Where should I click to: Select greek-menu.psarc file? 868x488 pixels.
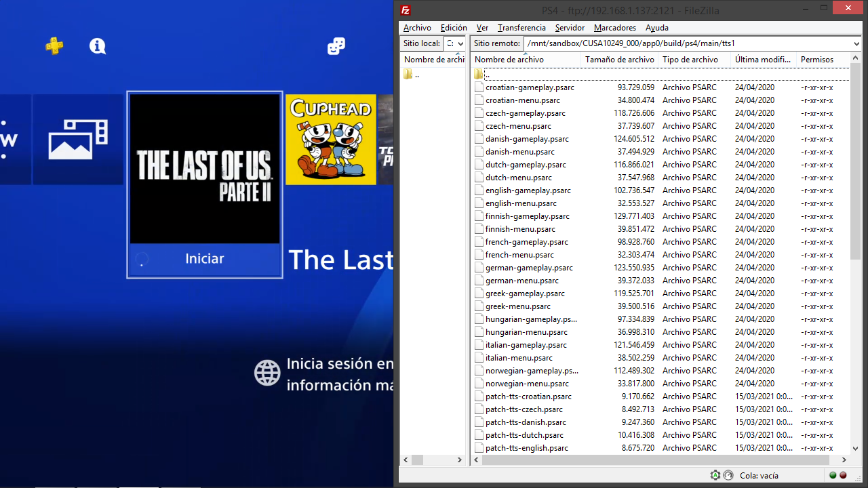tap(518, 306)
